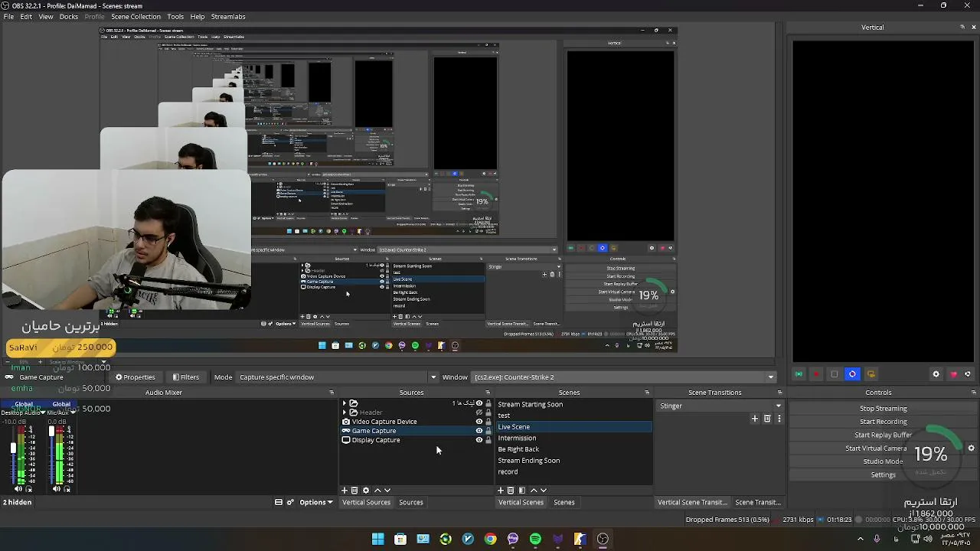Switch to the Vertical Sources tab

click(366, 502)
